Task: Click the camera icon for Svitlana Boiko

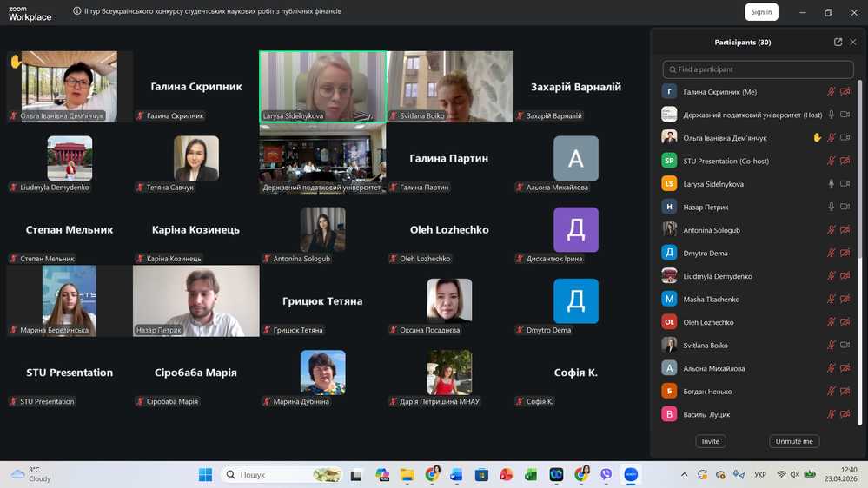Action: coord(845,345)
